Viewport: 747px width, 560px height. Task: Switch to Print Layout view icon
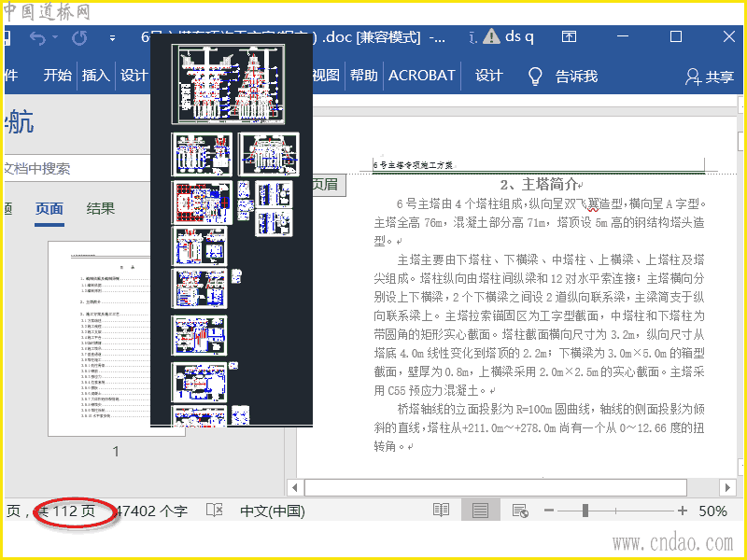pyautogui.click(x=480, y=511)
